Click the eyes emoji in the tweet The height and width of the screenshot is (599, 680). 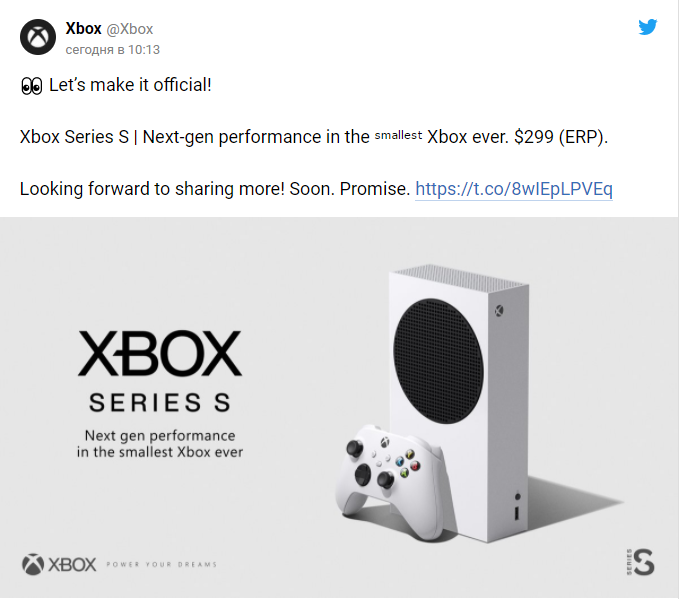point(32,86)
